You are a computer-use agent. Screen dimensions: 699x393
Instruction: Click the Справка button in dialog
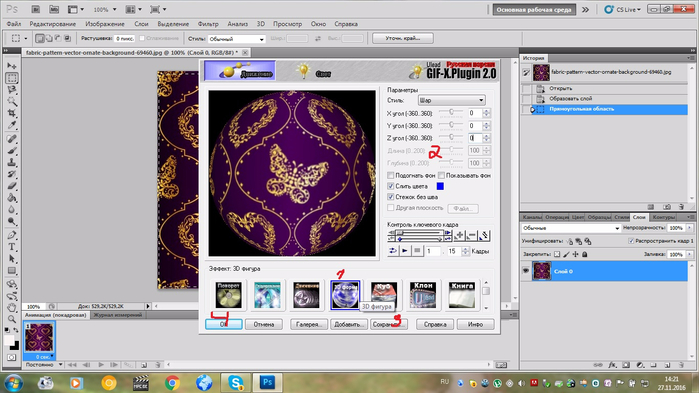point(435,324)
